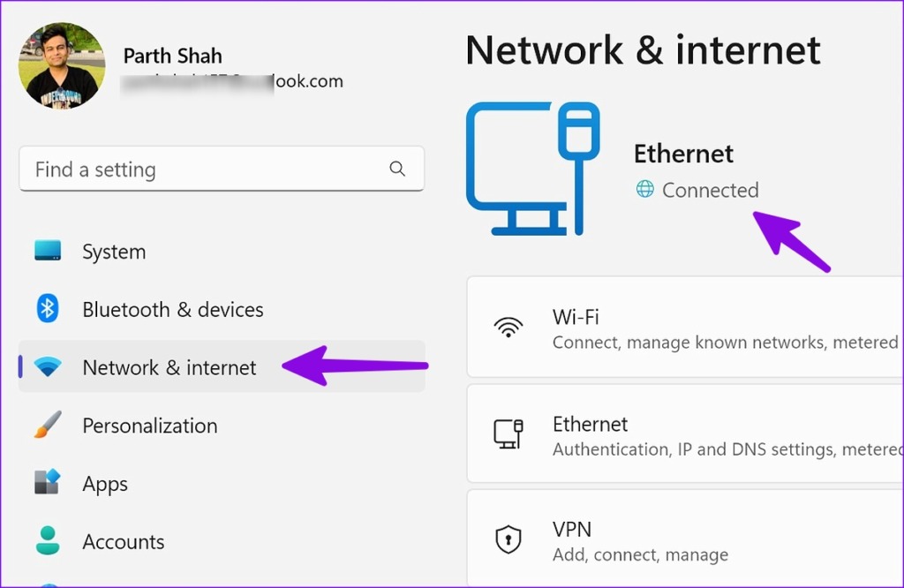Click Parth Shah's profile picture
Image resolution: width=904 pixels, height=588 pixels.
61,65
